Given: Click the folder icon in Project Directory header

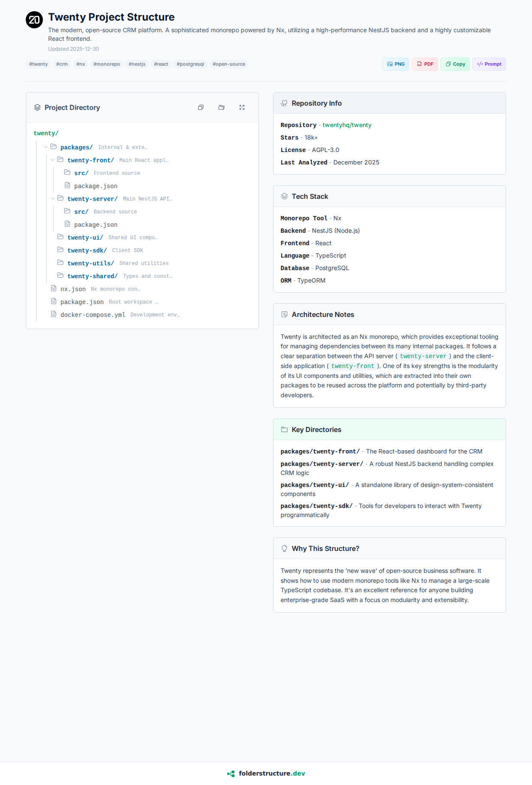Looking at the screenshot, I should [221, 107].
